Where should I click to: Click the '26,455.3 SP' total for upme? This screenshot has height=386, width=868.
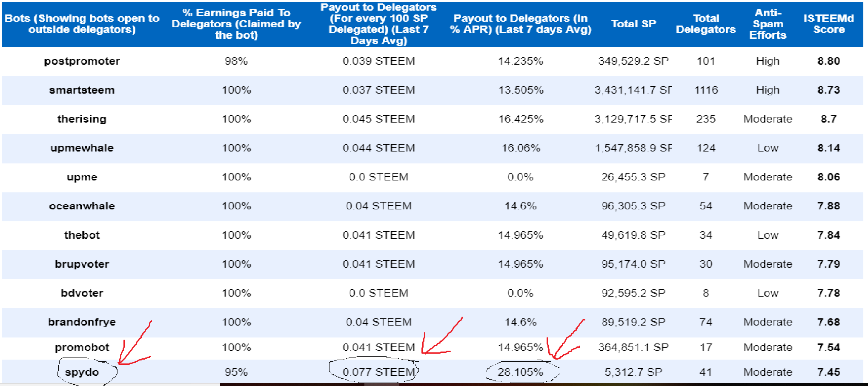[633, 177]
